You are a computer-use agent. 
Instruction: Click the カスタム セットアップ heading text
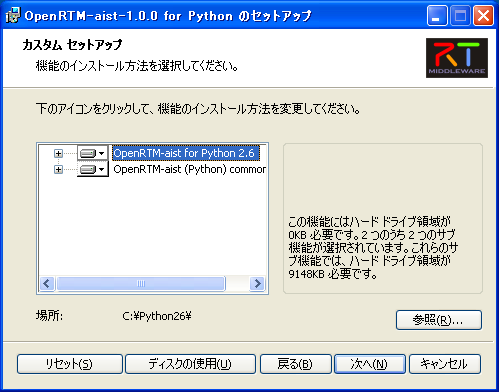pos(72,45)
